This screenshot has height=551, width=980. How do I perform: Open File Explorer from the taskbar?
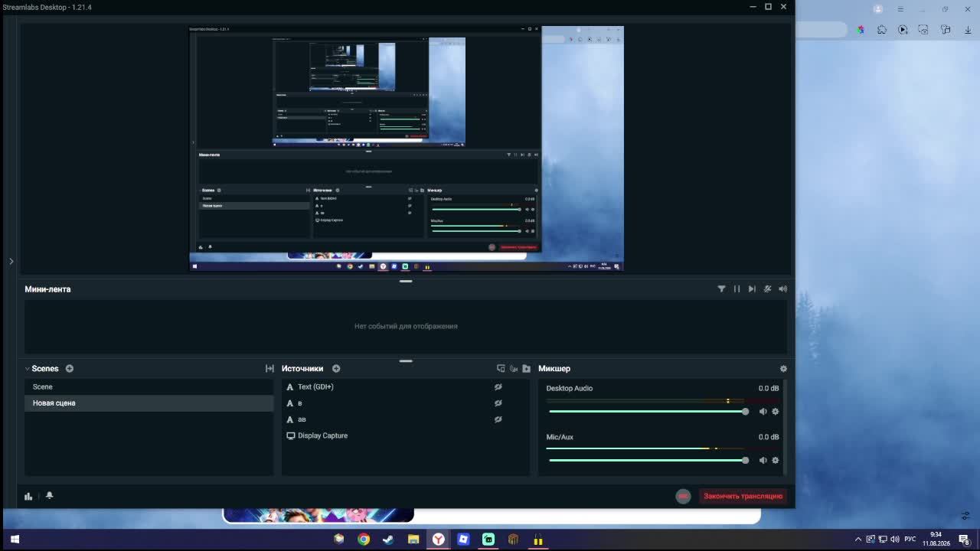(413, 540)
